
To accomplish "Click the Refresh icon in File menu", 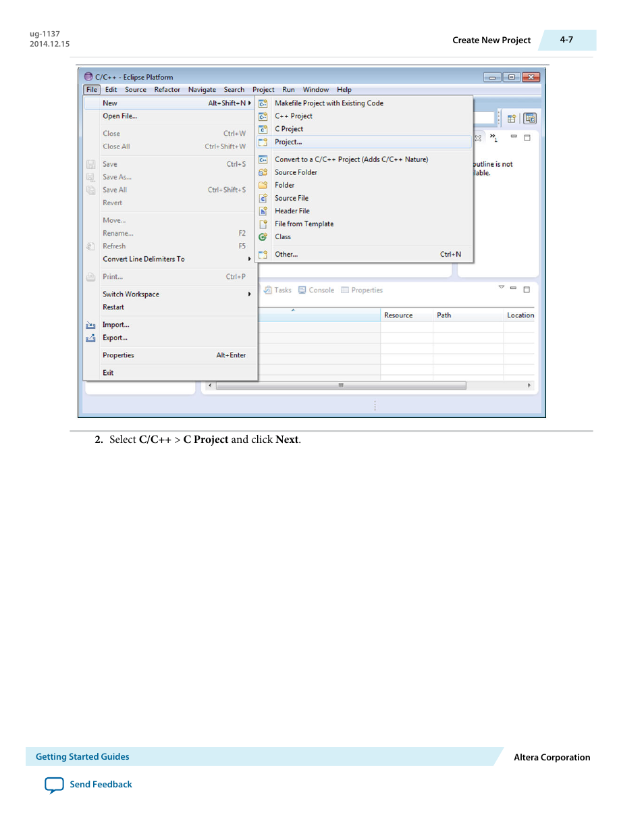I will (x=90, y=246).
